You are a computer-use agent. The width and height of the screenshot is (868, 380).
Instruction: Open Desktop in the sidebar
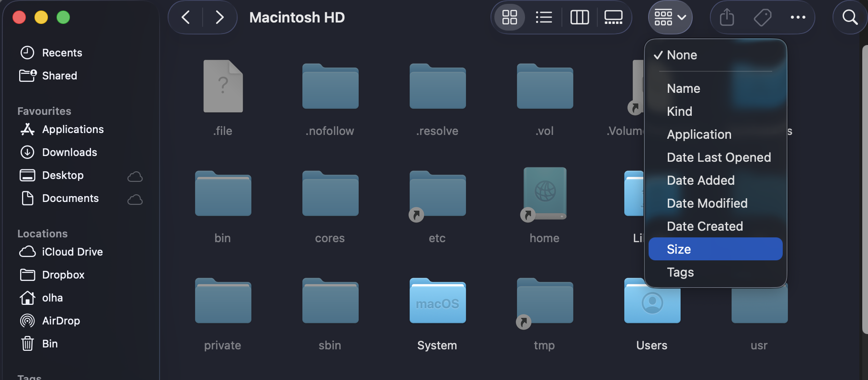[81, 175]
